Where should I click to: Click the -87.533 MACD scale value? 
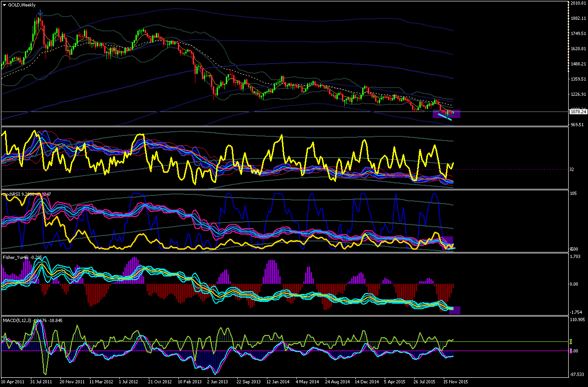578,374
